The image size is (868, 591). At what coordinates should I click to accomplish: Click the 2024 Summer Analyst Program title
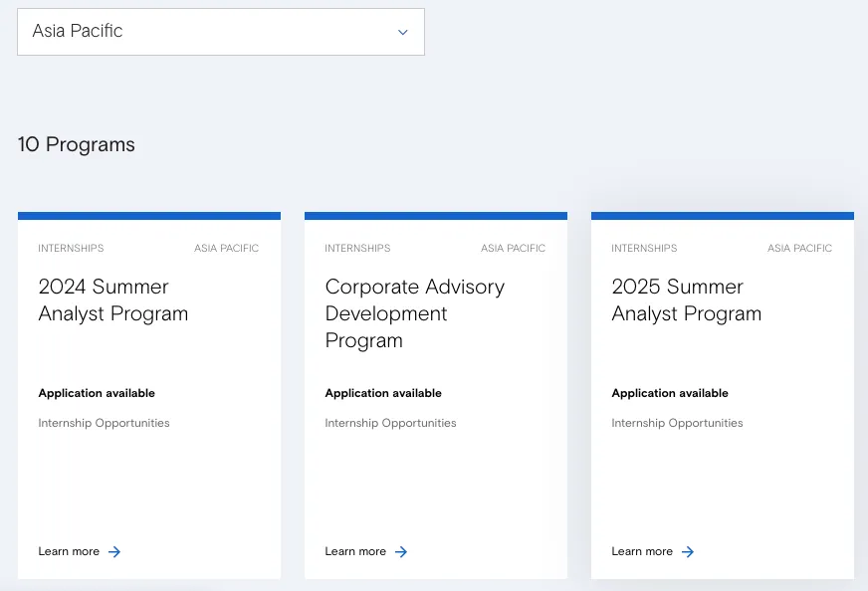pyautogui.click(x=113, y=299)
